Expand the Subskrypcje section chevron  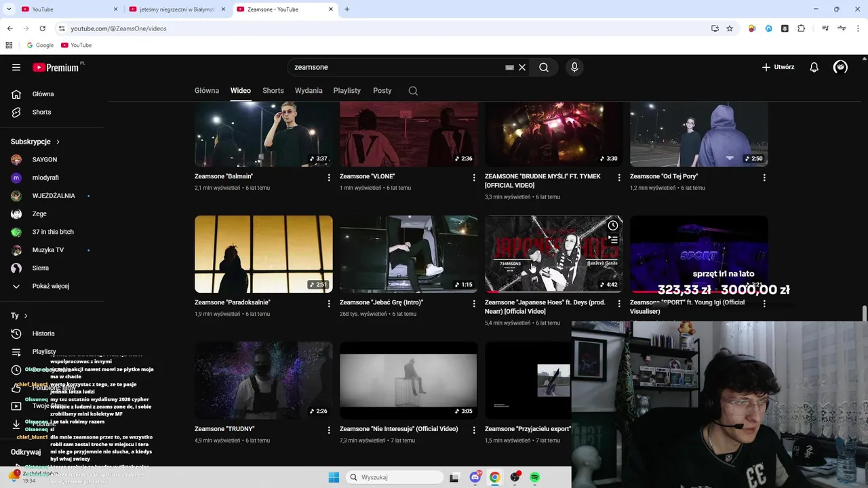tap(58, 142)
